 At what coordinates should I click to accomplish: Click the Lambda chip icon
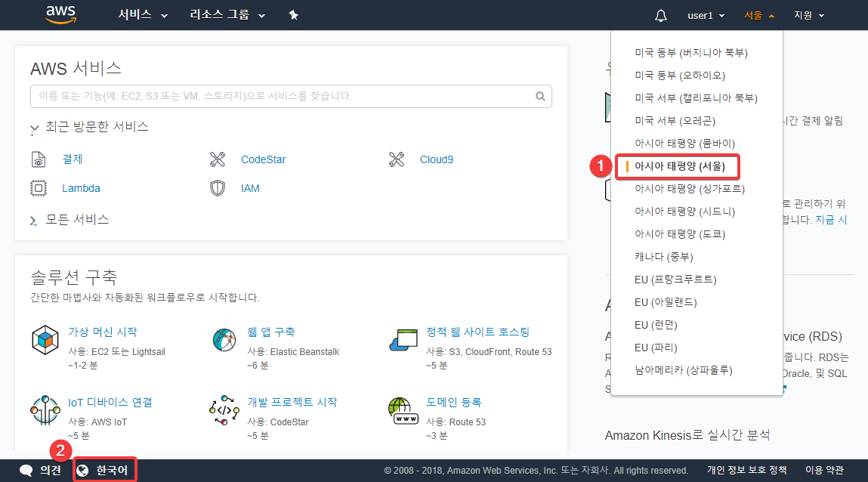[x=39, y=188]
